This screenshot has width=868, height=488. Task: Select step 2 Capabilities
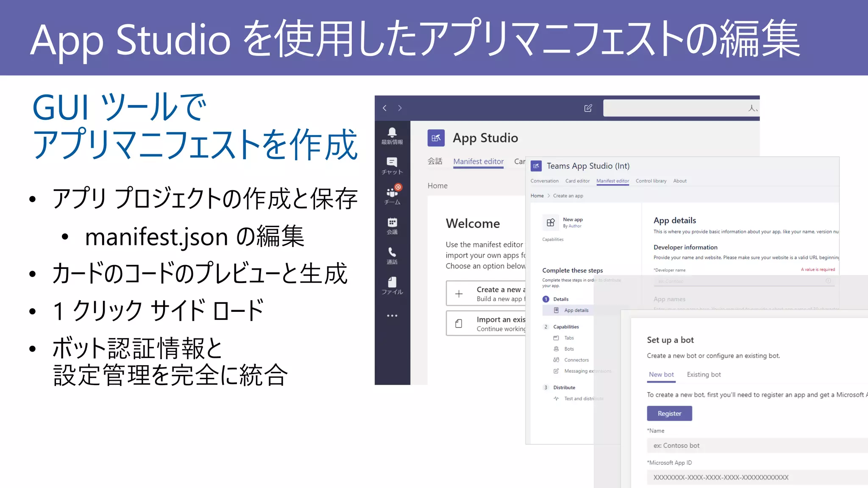pos(561,327)
